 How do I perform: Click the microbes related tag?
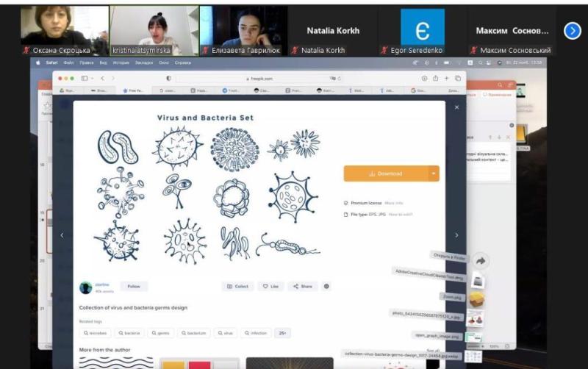pos(96,333)
